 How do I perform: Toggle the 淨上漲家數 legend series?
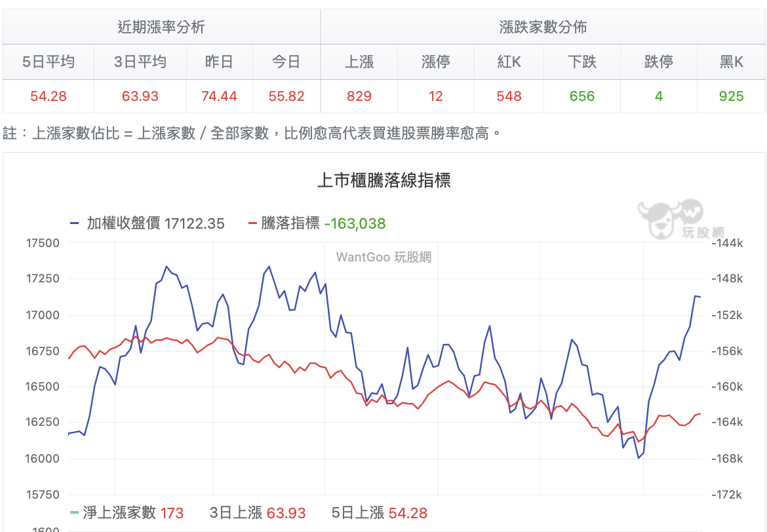(127, 513)
